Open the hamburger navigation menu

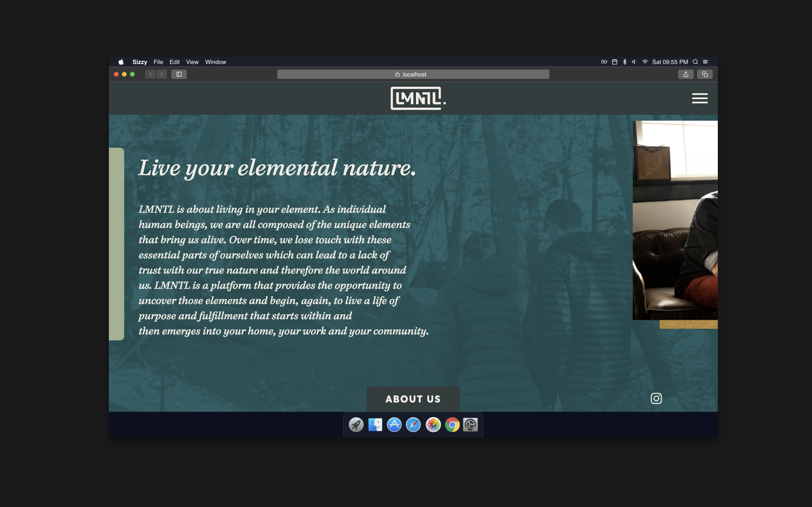pos(700,98)
